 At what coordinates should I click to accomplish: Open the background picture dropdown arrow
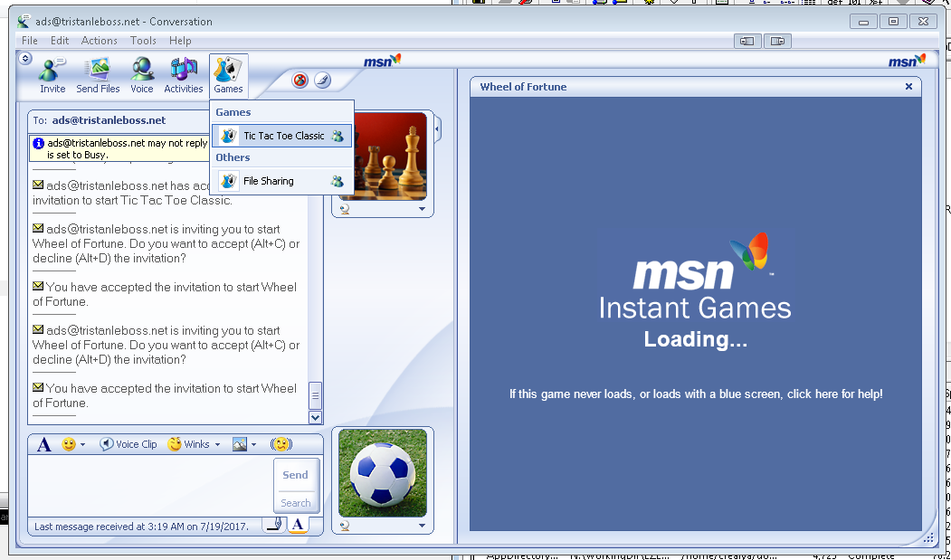click(x=254, y=445)
